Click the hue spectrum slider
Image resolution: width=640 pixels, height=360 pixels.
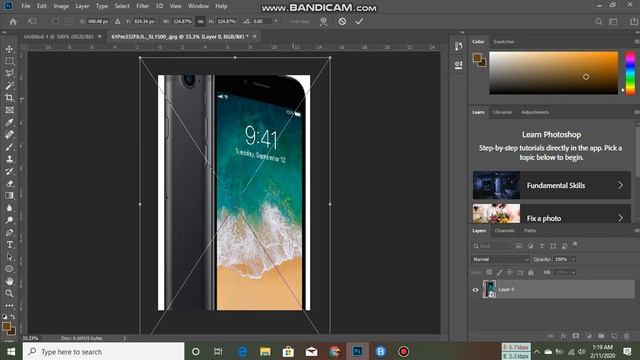point(630,73)
